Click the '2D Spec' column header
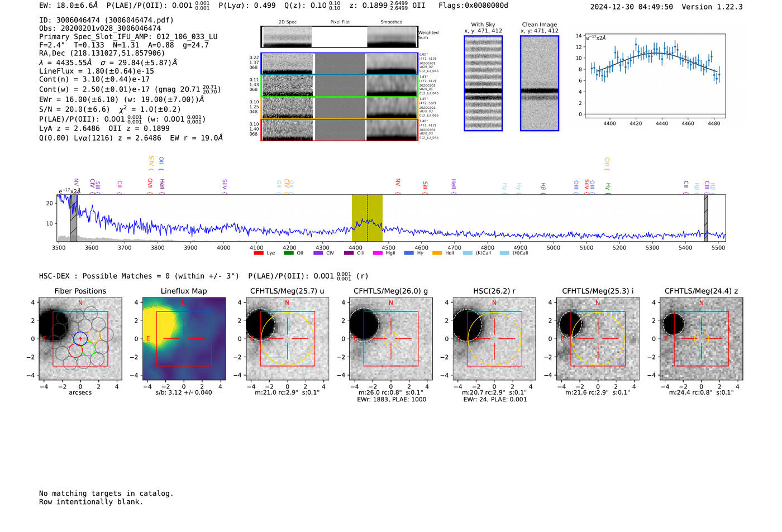 tap(288, 22)
